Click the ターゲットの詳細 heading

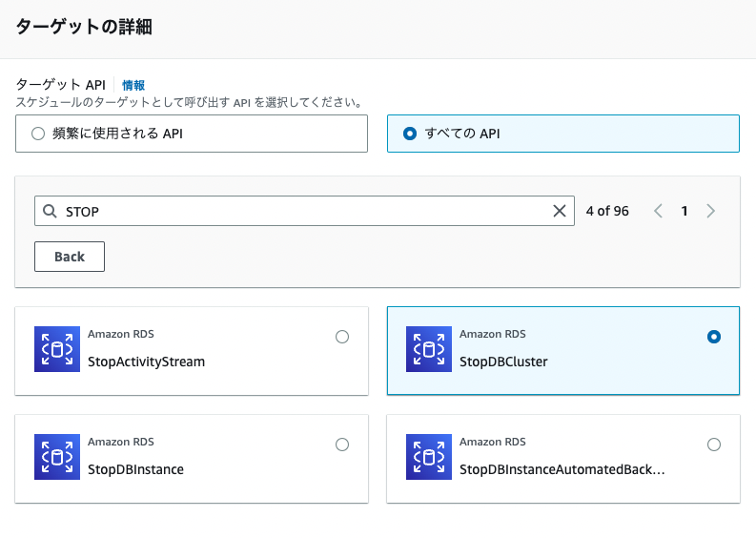click(x=84, y=27)
